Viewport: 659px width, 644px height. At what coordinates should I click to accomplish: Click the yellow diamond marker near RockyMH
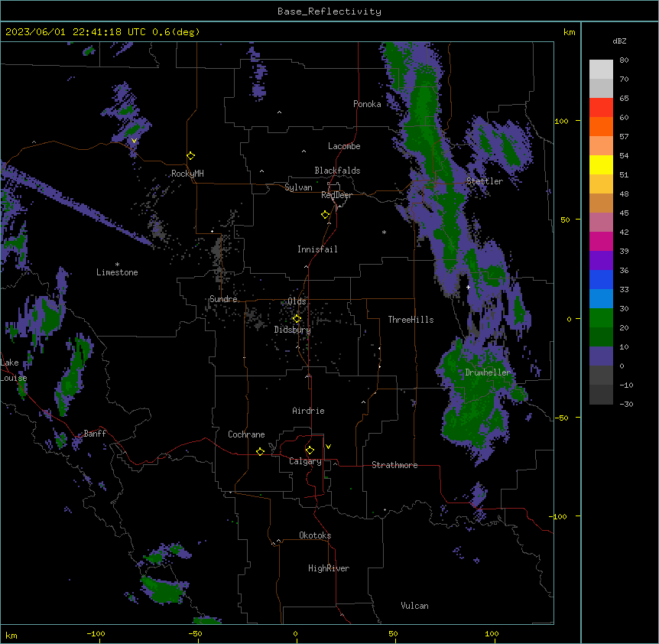tap(191, 156)
